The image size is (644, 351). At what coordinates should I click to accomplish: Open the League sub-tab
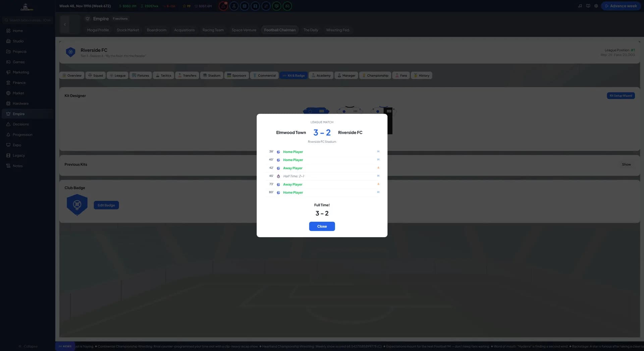(117, 76)
